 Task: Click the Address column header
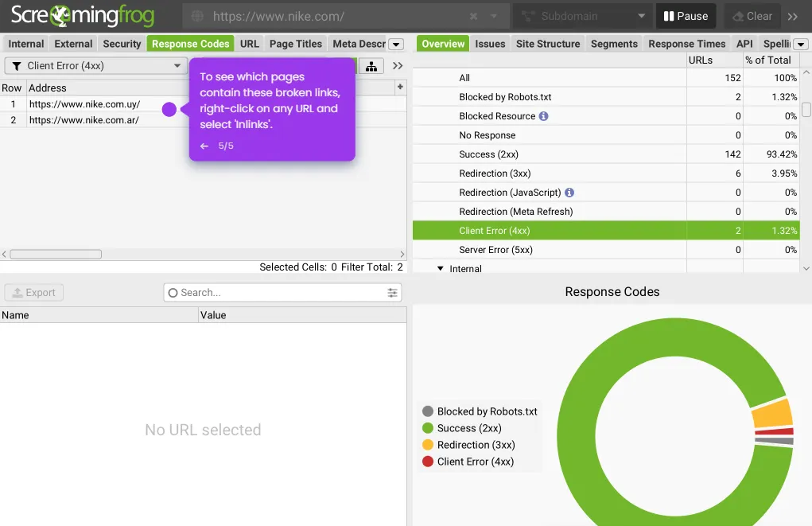[x=48, y=88]
